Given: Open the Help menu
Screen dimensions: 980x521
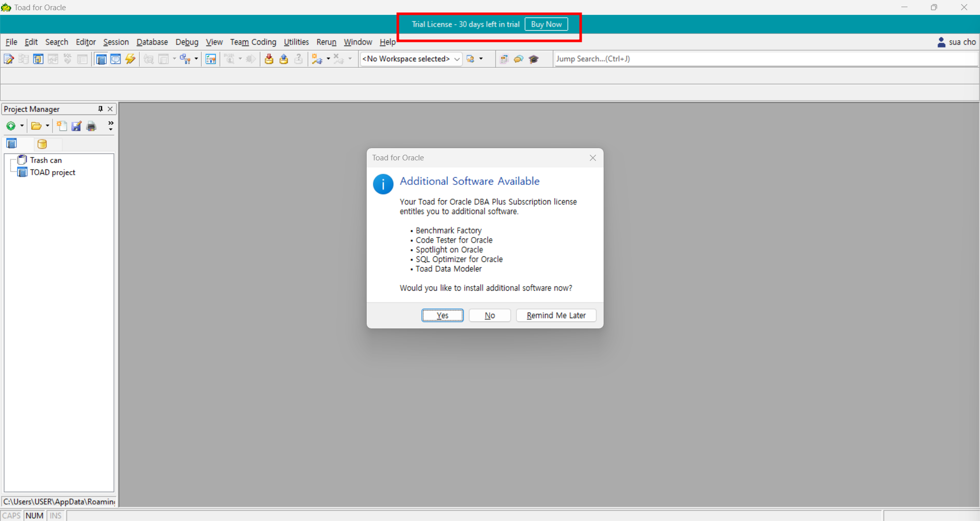Looking at the screenshot, I should 388,42.
